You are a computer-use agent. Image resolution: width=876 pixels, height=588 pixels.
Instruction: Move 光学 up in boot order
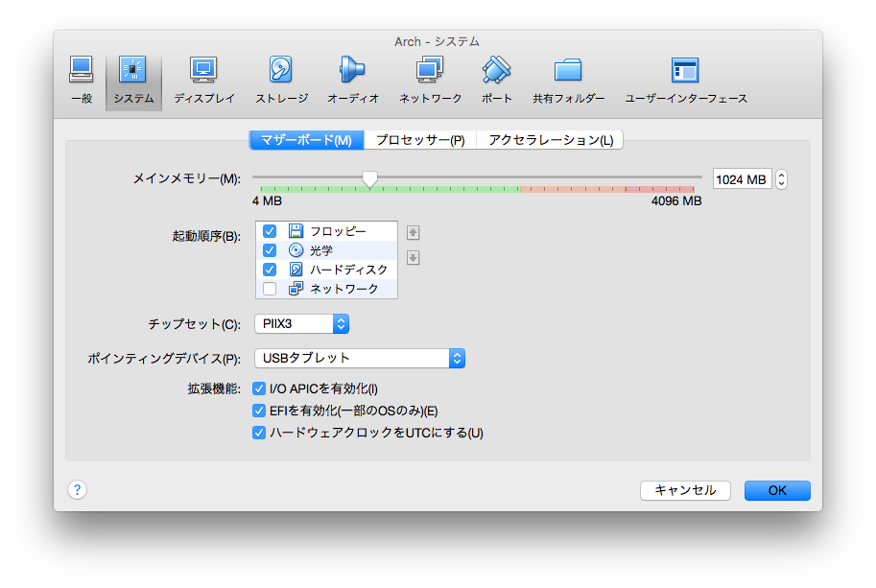point(413,231)
